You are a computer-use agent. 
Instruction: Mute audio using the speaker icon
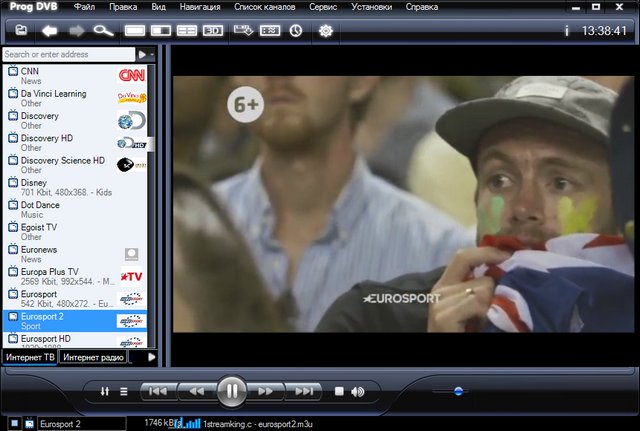(x=358, y=391)
